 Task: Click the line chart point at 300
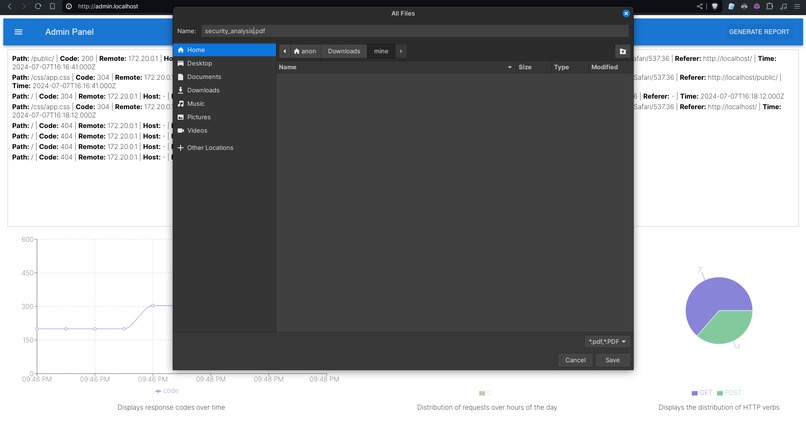point(153,305)
